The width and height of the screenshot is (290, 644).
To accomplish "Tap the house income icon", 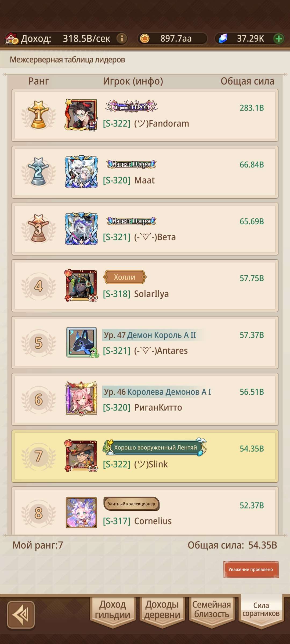I will click(x=12, y=38).
